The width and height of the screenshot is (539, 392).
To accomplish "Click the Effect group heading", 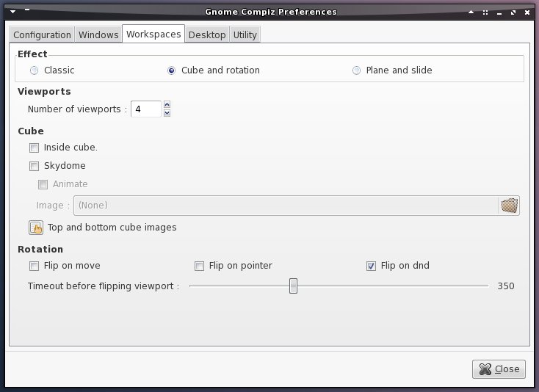I will click(x=32, y=54).
